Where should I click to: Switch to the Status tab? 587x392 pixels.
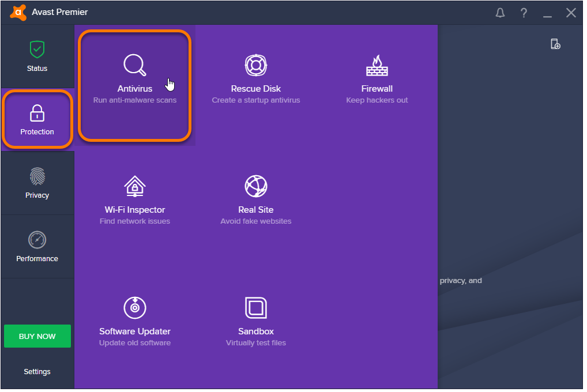click(37, 56)
